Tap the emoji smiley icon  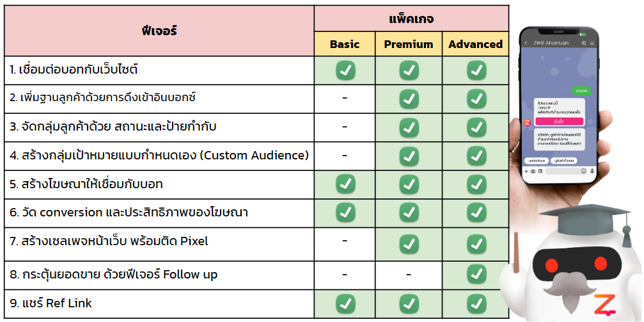pyautogui.click(x=584, y=171)
